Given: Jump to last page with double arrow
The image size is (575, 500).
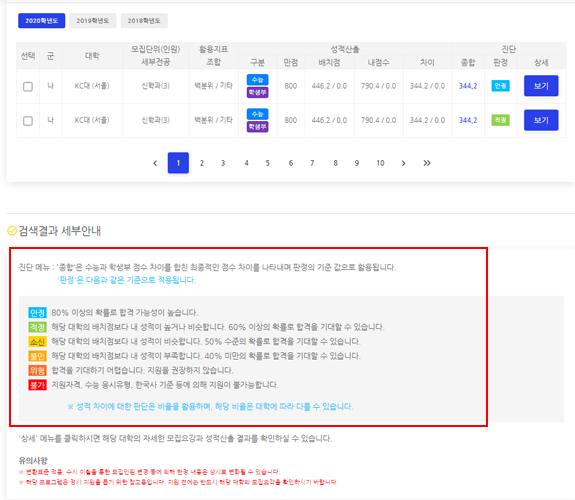Looking at the screenshot, I should click(x=426, y=163).
